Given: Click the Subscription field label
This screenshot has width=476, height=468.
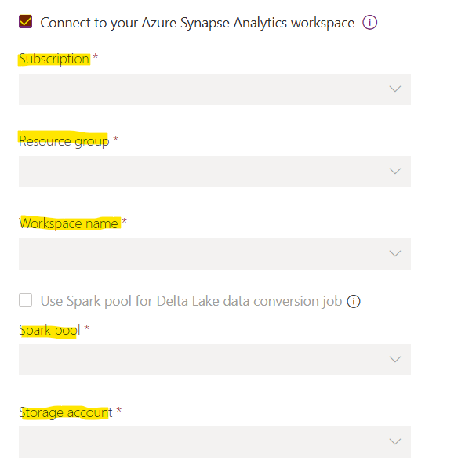Looking at the screenshot, I should click(54, 59).
